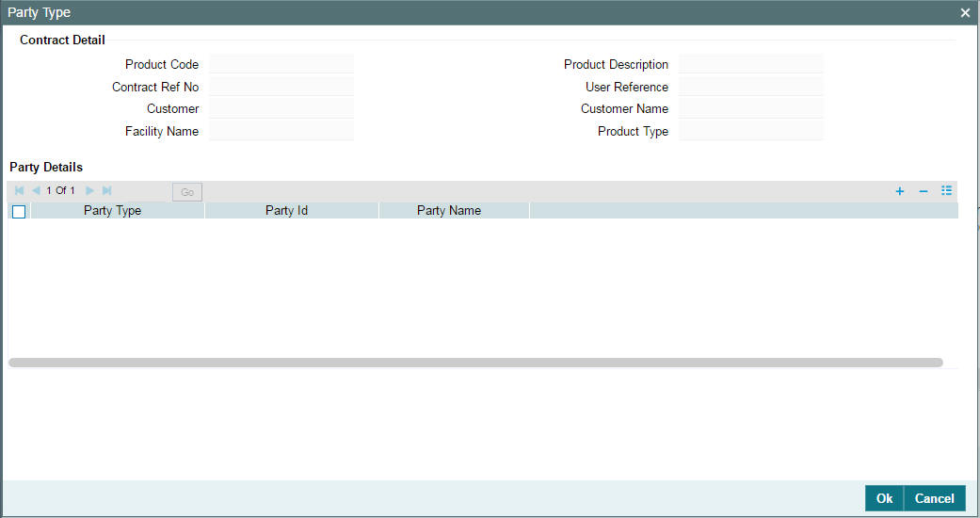The image size is (980, 518).
Task: Click the Party Details section heading
Action: coord(46,167)
